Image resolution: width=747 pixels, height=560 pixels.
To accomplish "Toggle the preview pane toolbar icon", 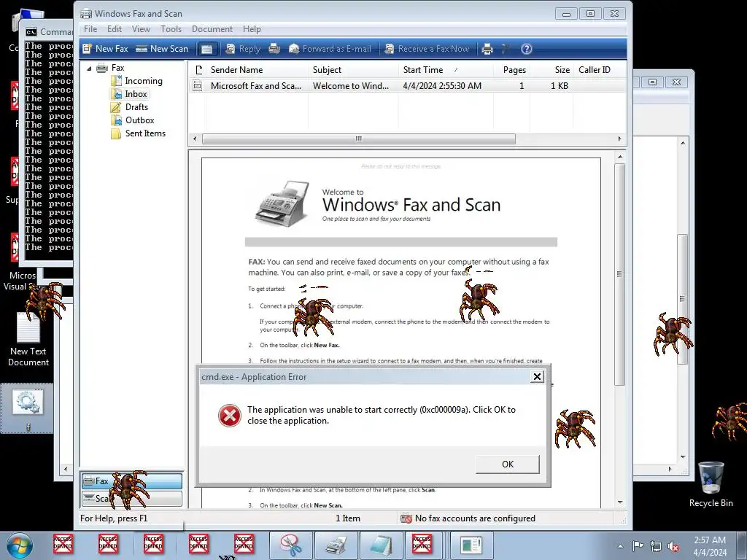I will 206,49.
